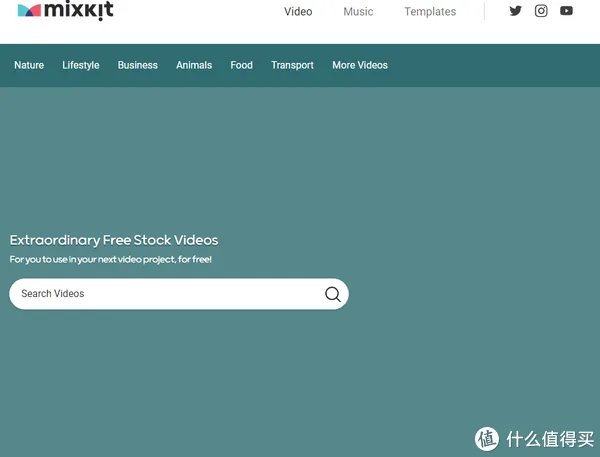
Task: Open the Transport category
Action: pyautogui.click(x=292, y=65)
